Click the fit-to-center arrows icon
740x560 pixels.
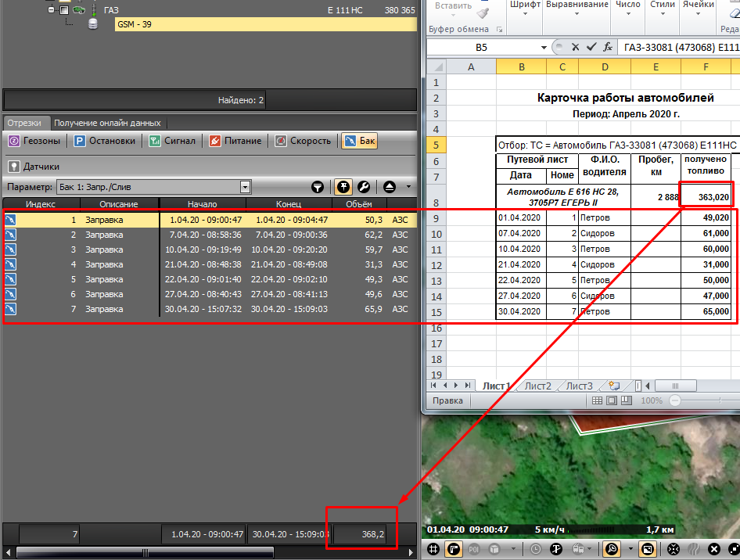pos(674,549)
